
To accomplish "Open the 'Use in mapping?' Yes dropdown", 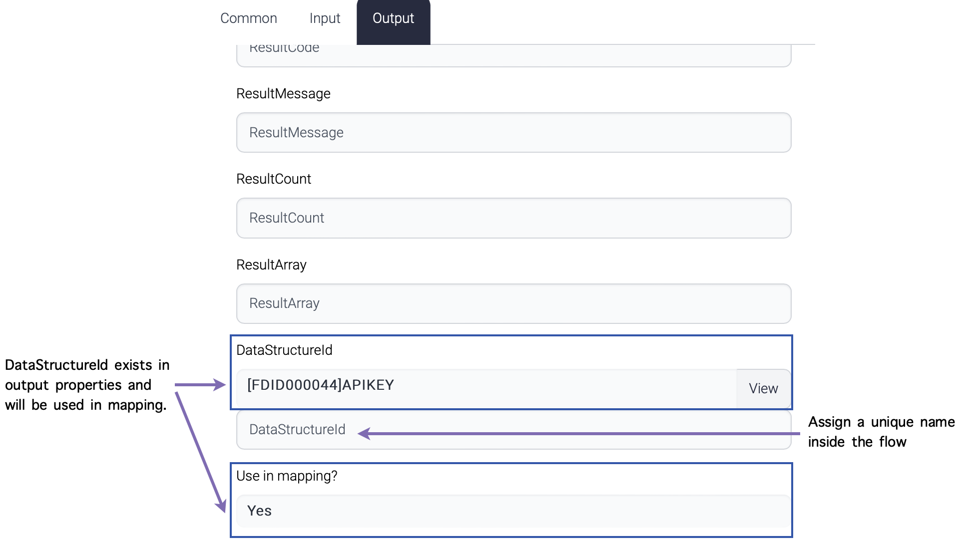I will (513, 511).
